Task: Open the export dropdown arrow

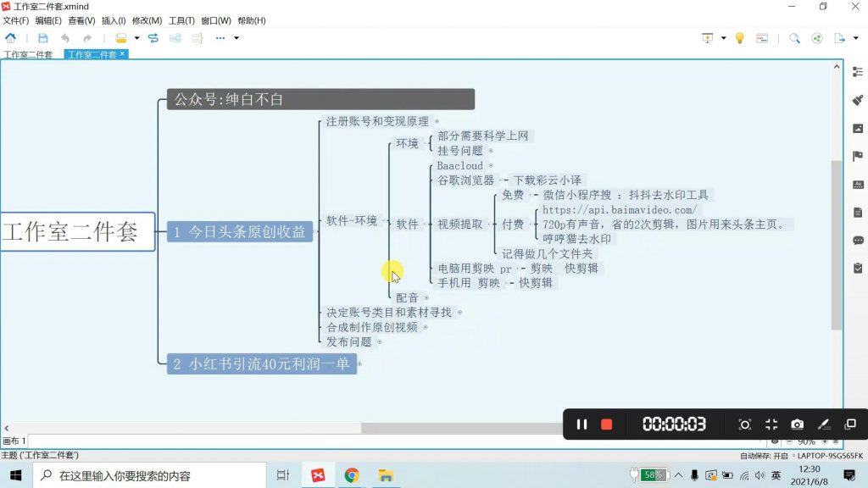Action: (856, 38)
